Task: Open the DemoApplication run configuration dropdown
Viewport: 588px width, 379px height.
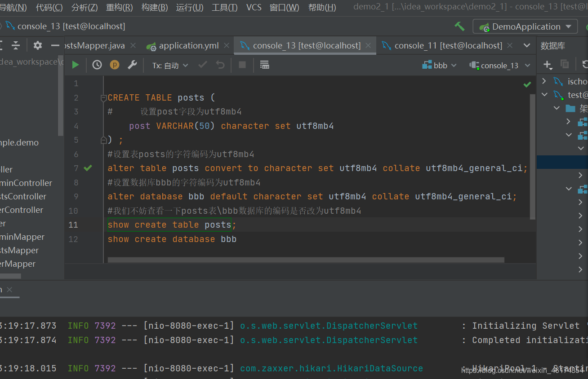Action: [x=525, y=26]
